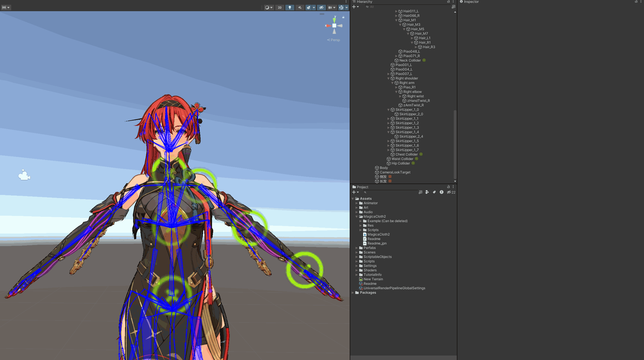Select Chest Collider in Hierarchy

pyautogui.click(x=406, y=154)
